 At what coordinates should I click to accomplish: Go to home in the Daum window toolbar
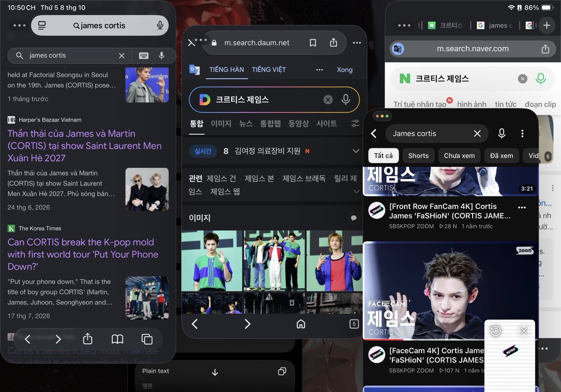point(301,324)
